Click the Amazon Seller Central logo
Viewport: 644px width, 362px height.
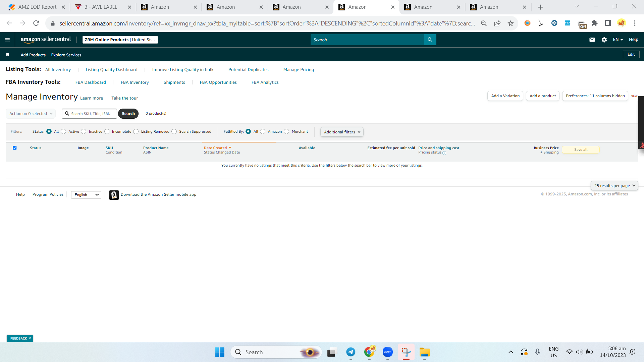[46, 40]
